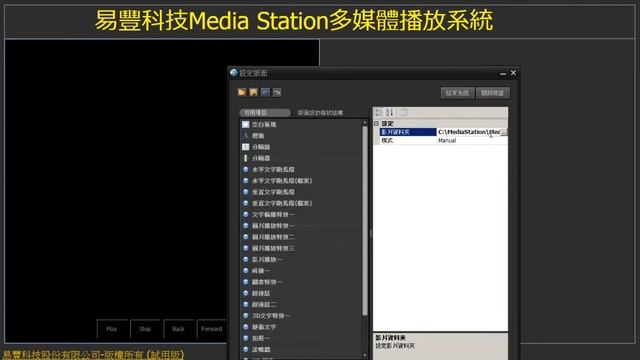Screen dimensions: 640x360
Task: Open the Property Pages icon in property grid
Action: pyautogui.click(x=403, y=113)
